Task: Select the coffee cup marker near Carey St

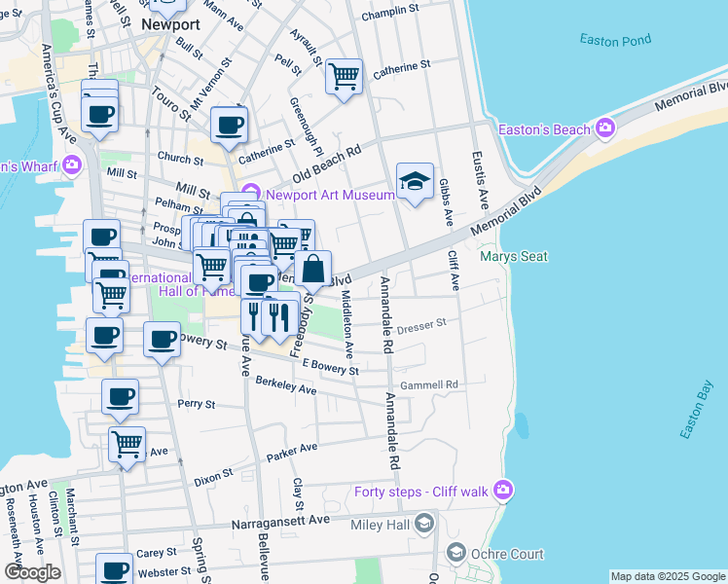Action: click(x=114, y=569)
